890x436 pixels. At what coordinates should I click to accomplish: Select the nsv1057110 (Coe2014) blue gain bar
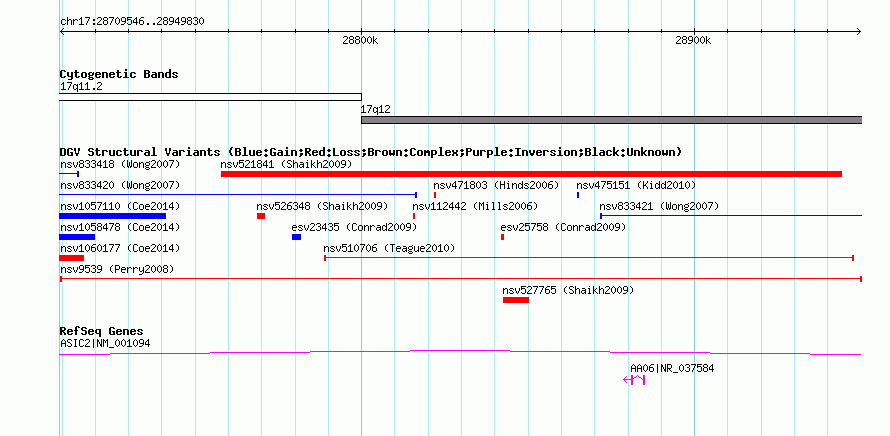[x=112, y=216]
